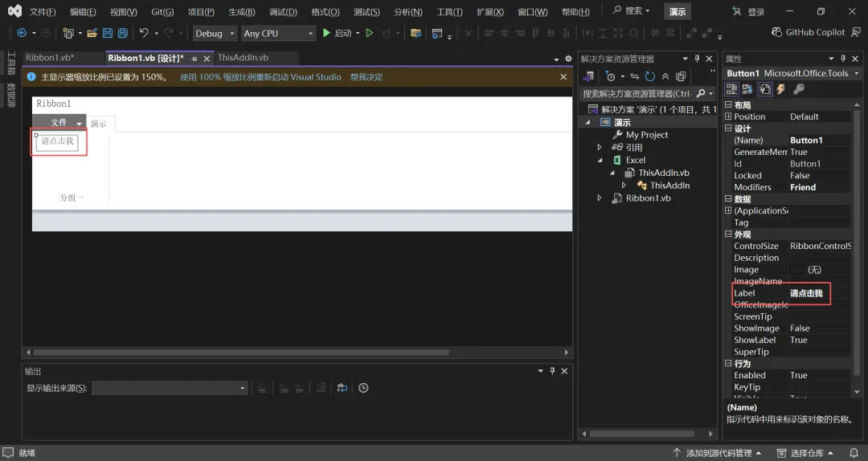Open Button1 object selector dropdown in Properties
Image resolution: width=868 pixels, height=461 pixels.
pos(857,73)
